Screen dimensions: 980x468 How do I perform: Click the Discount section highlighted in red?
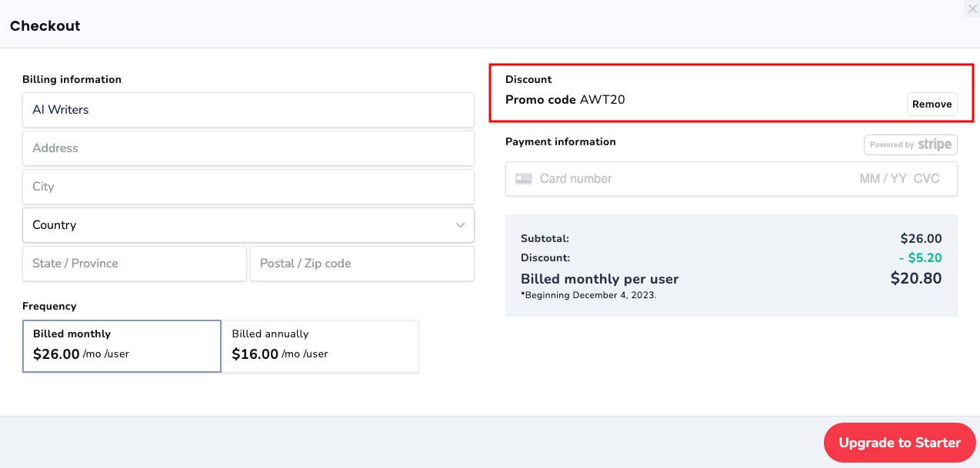(x=731, y=94)
